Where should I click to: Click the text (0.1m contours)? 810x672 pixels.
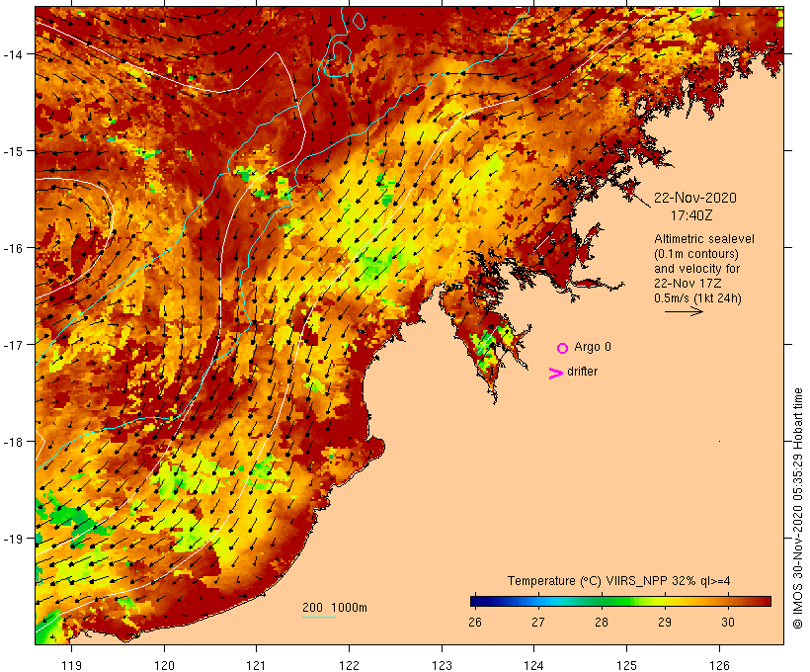(695, 254)
